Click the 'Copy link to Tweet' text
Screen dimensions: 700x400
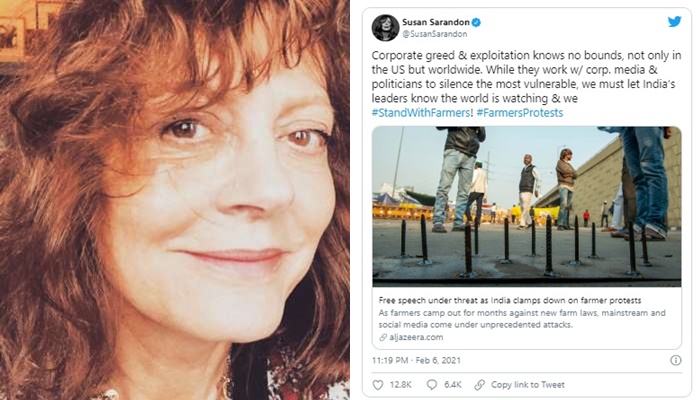point(528,384)
